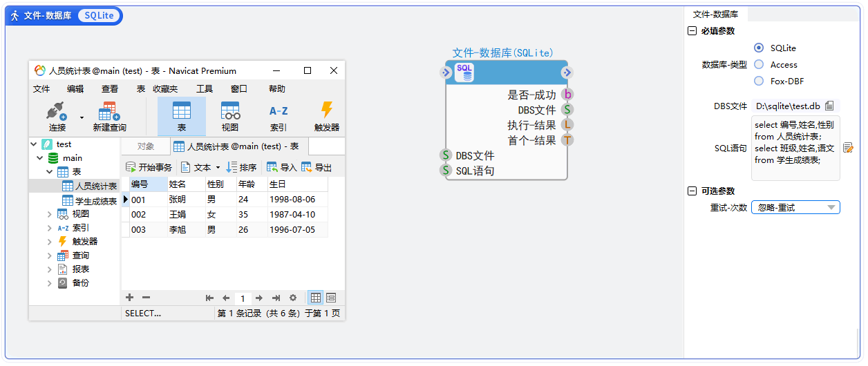Collapse the 必填参数 section
The image size is (868, 366).
(692, 31)
